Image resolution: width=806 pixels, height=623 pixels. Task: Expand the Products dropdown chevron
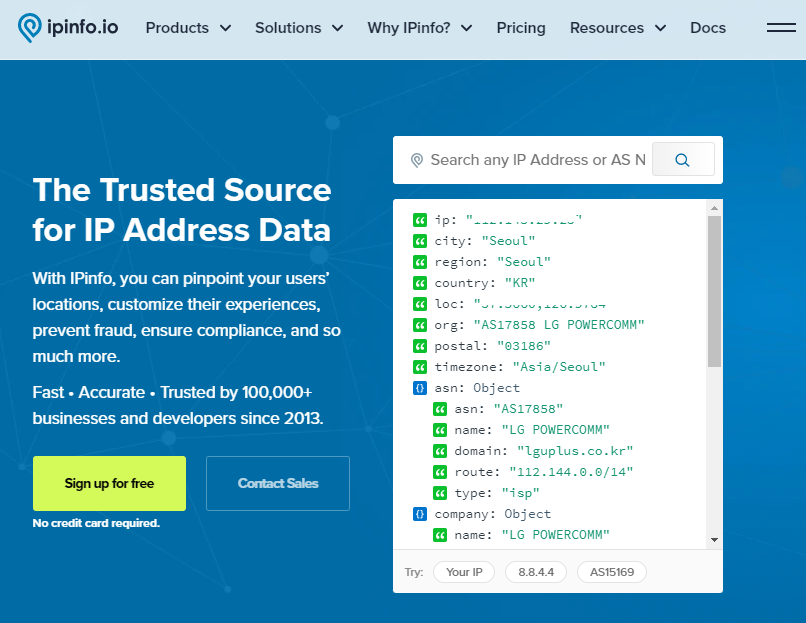226,28
